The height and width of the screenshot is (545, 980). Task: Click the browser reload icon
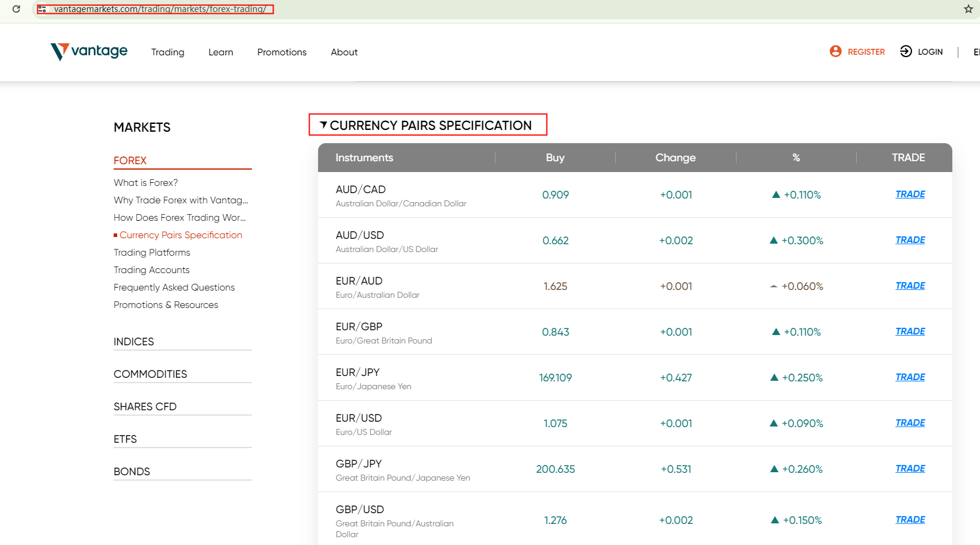(16, 9)
